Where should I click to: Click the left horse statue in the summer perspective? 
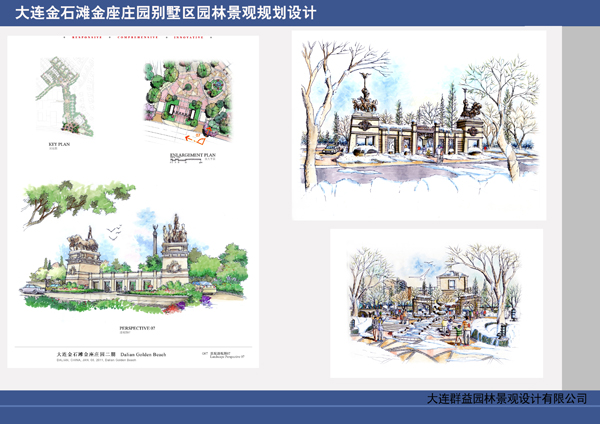pyautogui.click(x=82, y=243)
